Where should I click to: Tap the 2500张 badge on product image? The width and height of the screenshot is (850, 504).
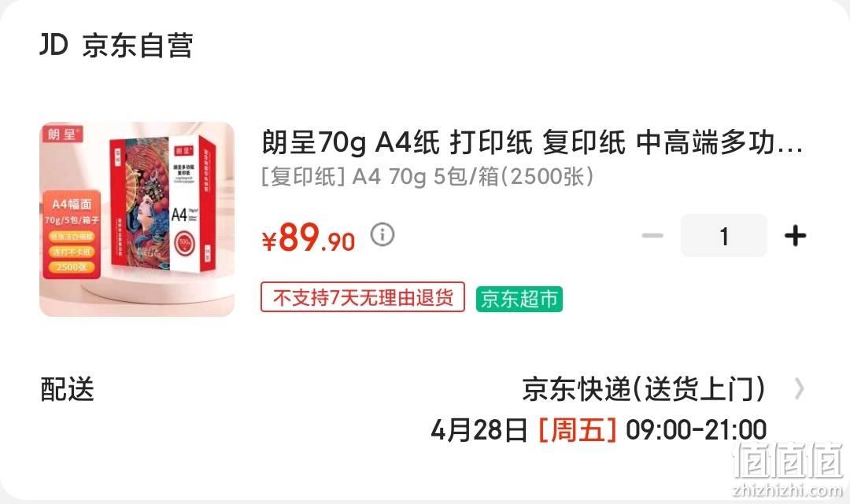click(x=72, y=267)
